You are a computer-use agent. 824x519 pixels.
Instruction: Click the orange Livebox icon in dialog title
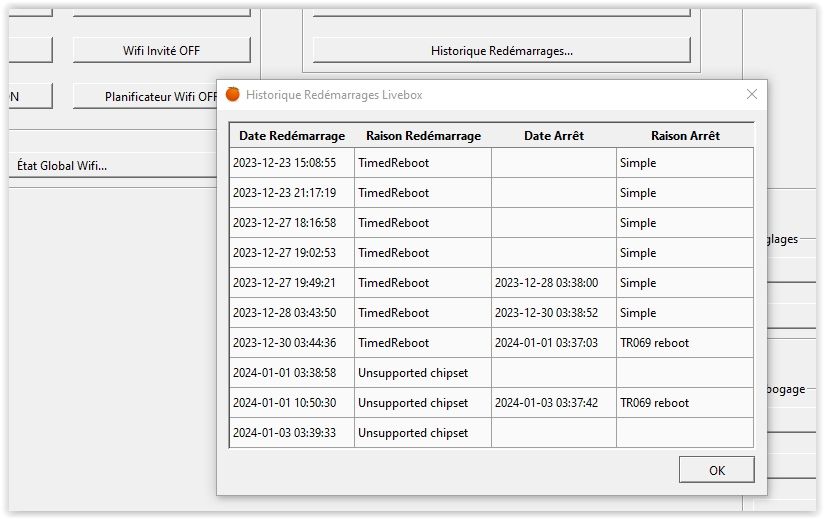233,95
